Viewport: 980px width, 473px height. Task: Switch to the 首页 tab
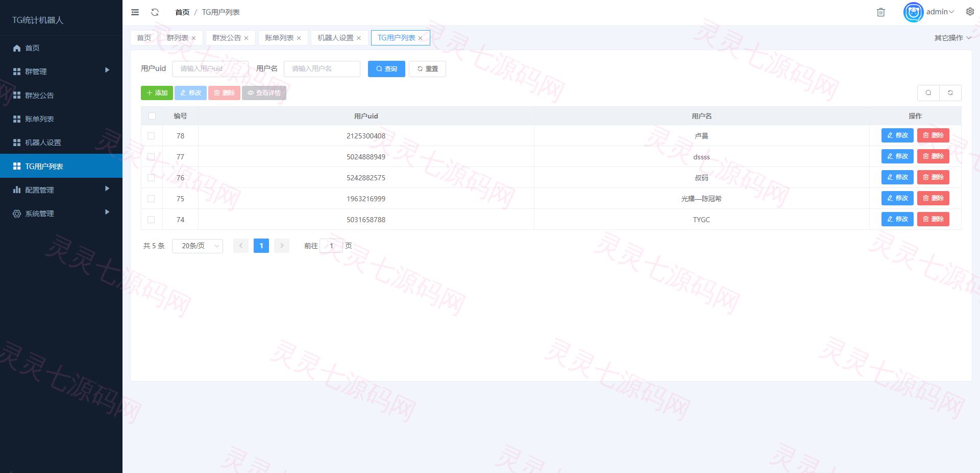144,38
